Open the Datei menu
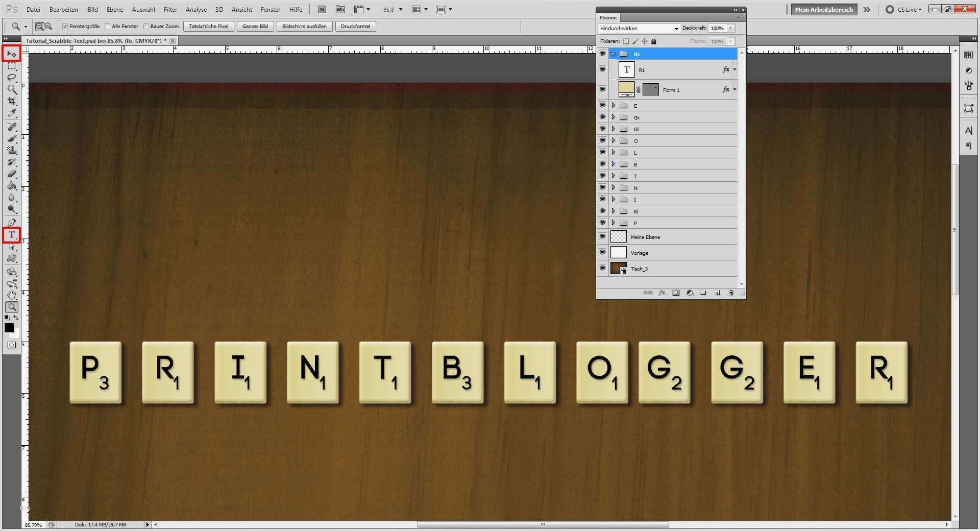Screen dimensions: 980x531 33,9
